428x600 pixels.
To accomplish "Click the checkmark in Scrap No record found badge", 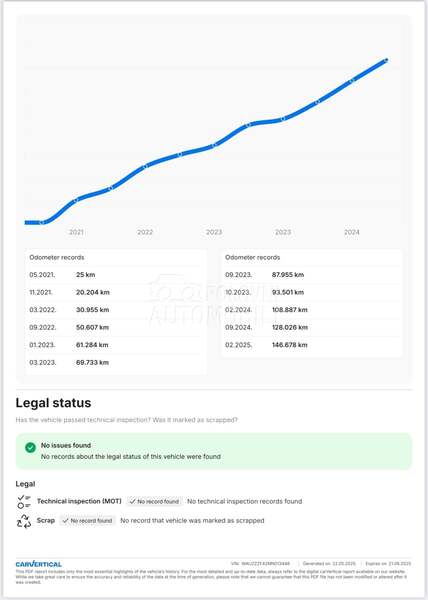I will tap(65, 521).
